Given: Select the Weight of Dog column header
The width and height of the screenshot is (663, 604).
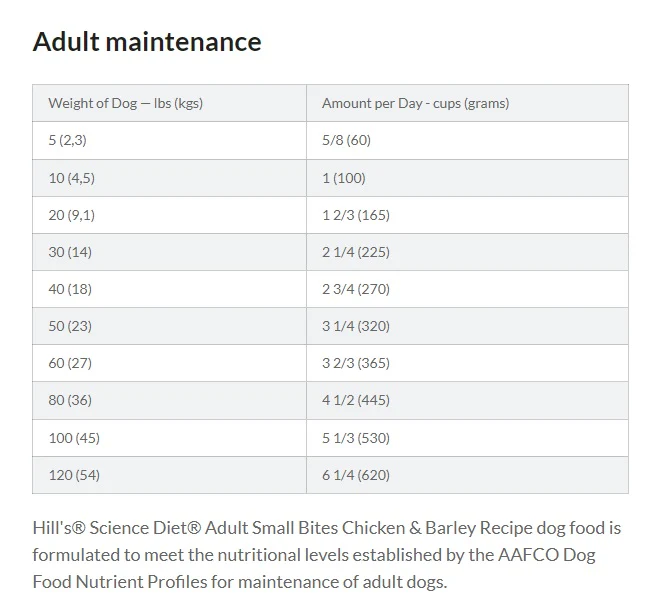Looking at the screenshot, I should tap(169, 103).
